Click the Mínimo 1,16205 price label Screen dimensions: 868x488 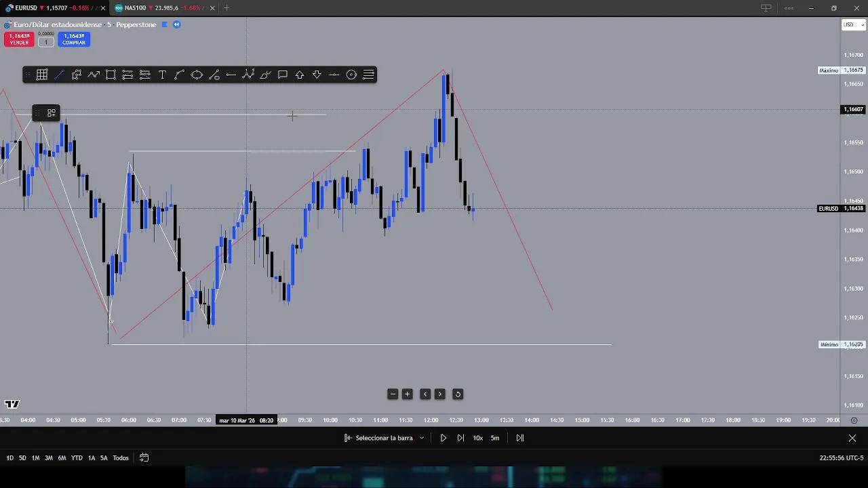click(x=841, y=345)
